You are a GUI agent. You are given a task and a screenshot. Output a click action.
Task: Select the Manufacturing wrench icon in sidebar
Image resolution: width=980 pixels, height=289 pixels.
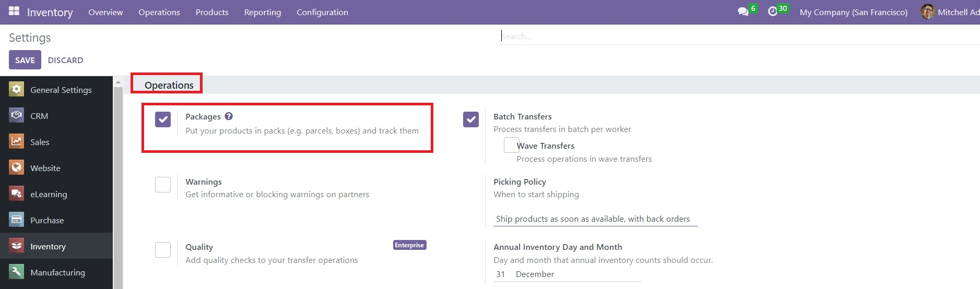click(17, 272)
